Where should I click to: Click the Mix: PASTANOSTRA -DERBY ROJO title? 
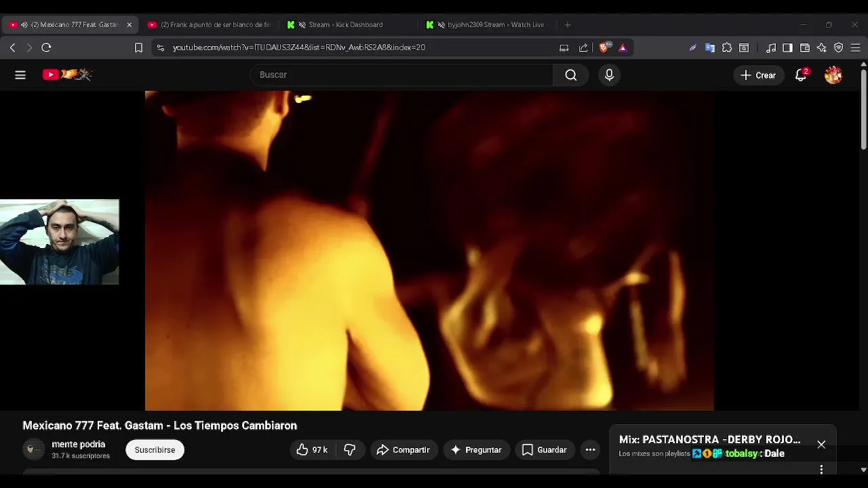pyautogui.click(x=709, y=440)
